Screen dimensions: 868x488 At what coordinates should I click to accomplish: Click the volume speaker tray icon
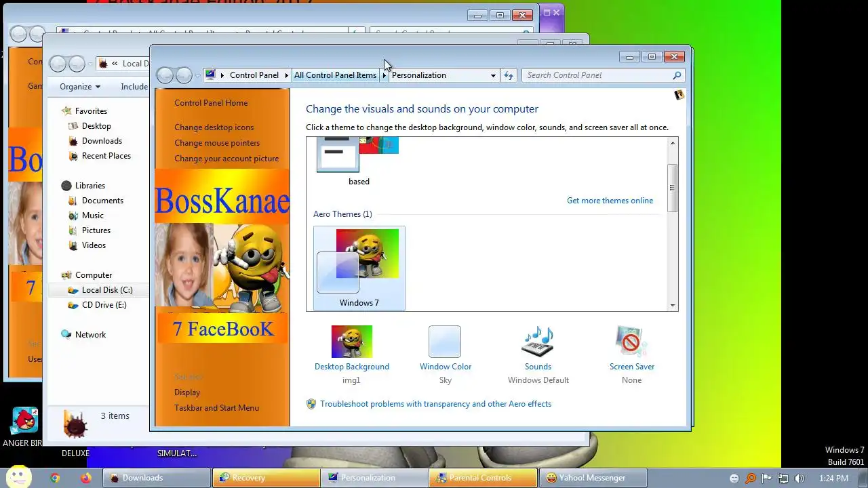(800, 478)
